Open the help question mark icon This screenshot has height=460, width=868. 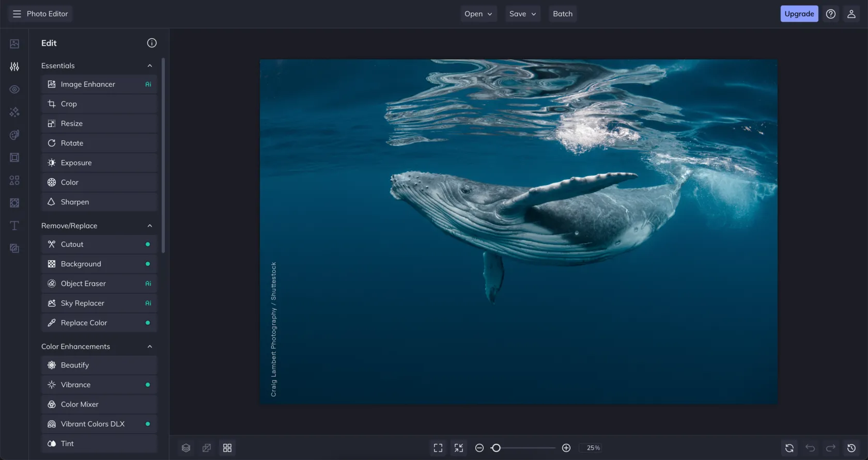(831, 14)
